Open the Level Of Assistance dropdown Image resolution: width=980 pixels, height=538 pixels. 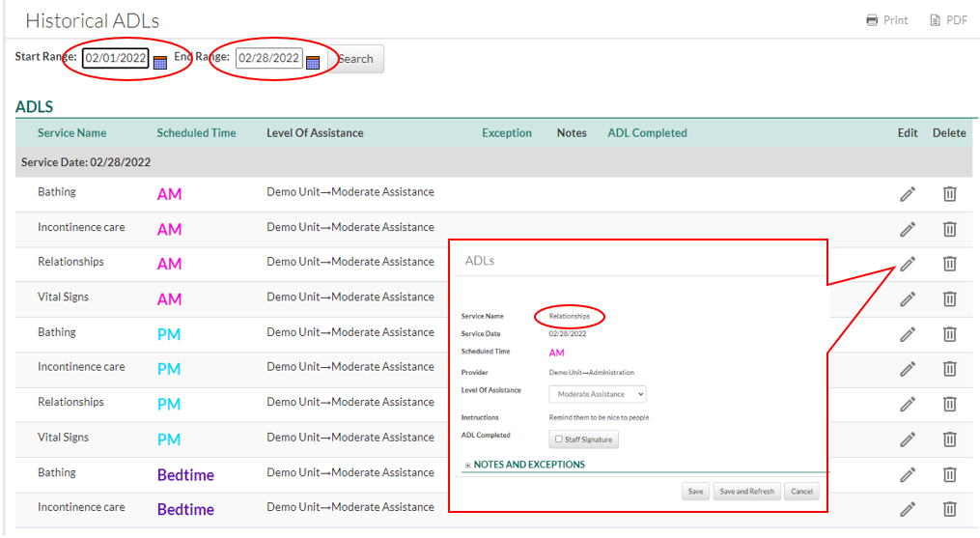[x=597, y=394]
